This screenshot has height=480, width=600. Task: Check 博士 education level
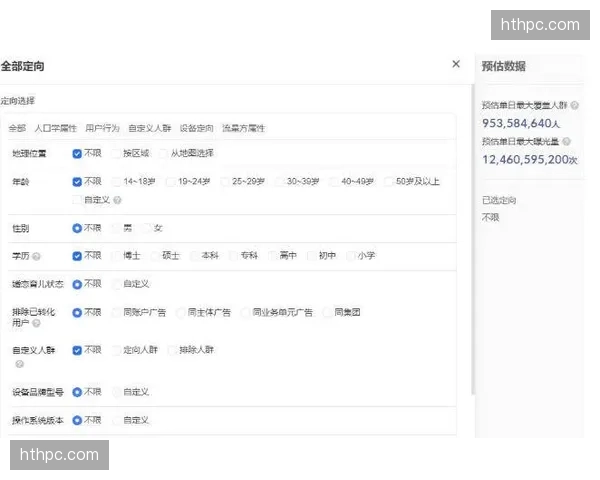pyautogui.click(x=116, y=256)
